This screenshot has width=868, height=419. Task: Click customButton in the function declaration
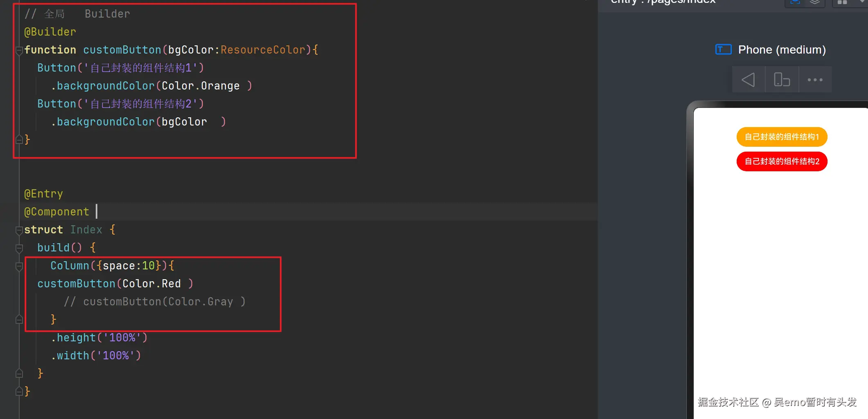click(x=122, y=50)
